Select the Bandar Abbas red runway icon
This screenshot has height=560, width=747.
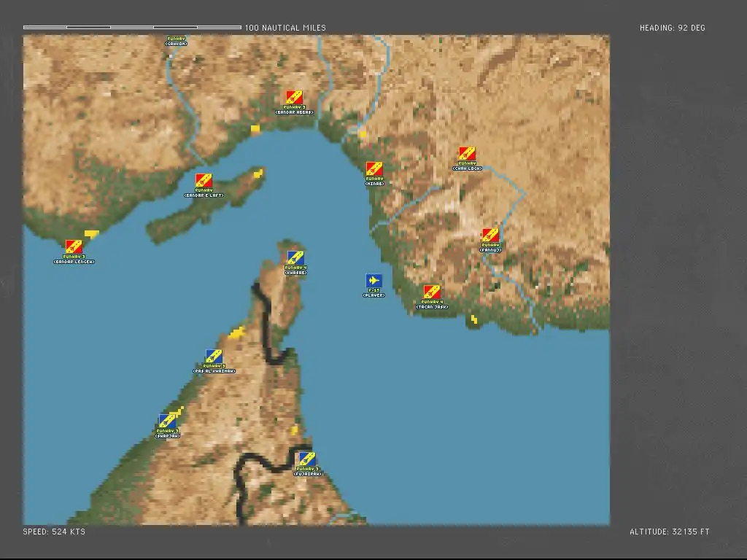click(294, 98)
